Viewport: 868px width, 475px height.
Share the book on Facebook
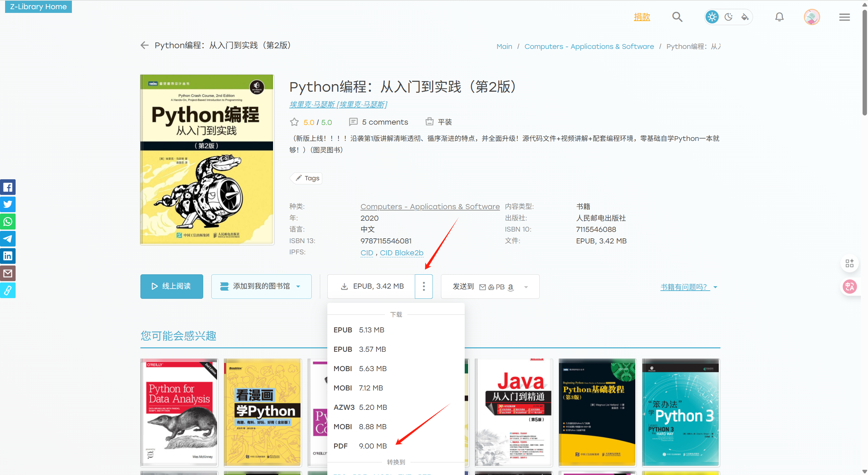tap(7, 187)
